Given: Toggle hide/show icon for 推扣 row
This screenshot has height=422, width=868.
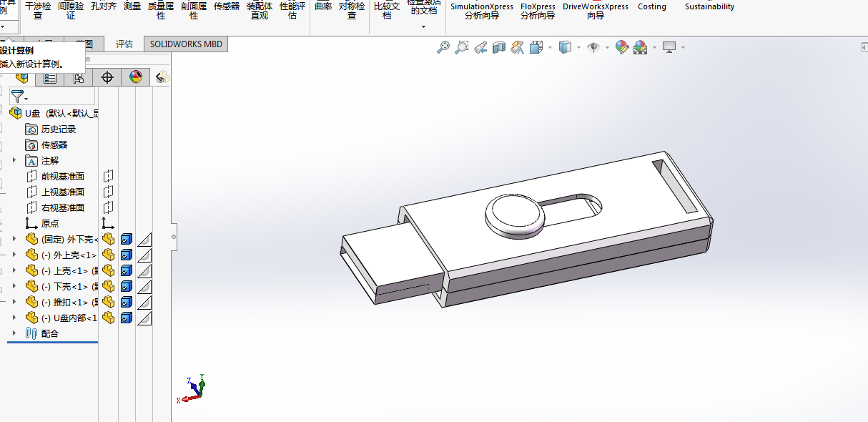Looking at the screenshot, I should [108, 302].
